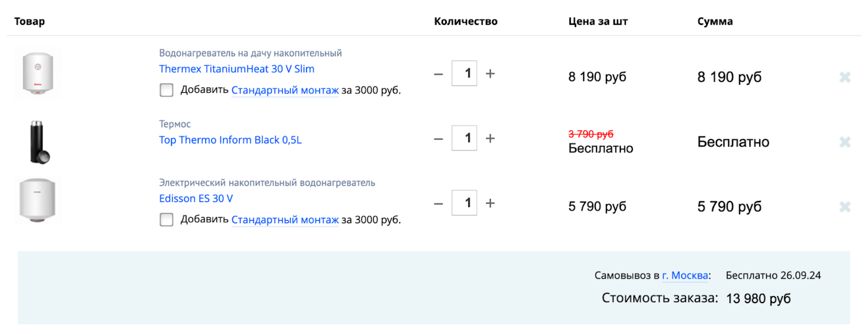Increase the Thermex TitaniumHeat quantity with plus
868x327 pixels.
490,73
